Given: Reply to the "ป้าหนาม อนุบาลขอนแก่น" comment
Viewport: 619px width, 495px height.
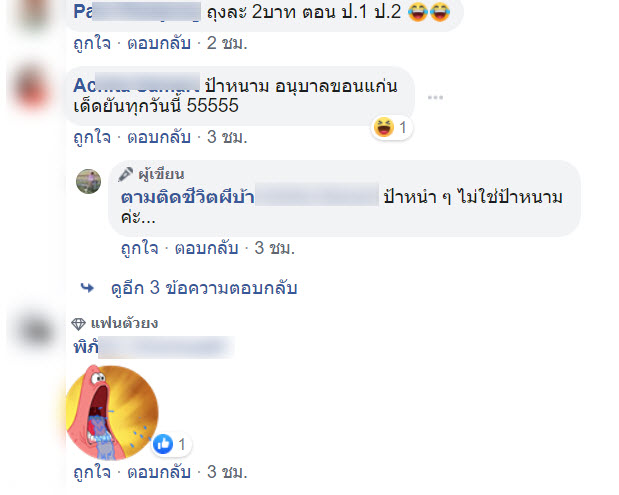Looking at the screenshot, I should coord(159,137).
